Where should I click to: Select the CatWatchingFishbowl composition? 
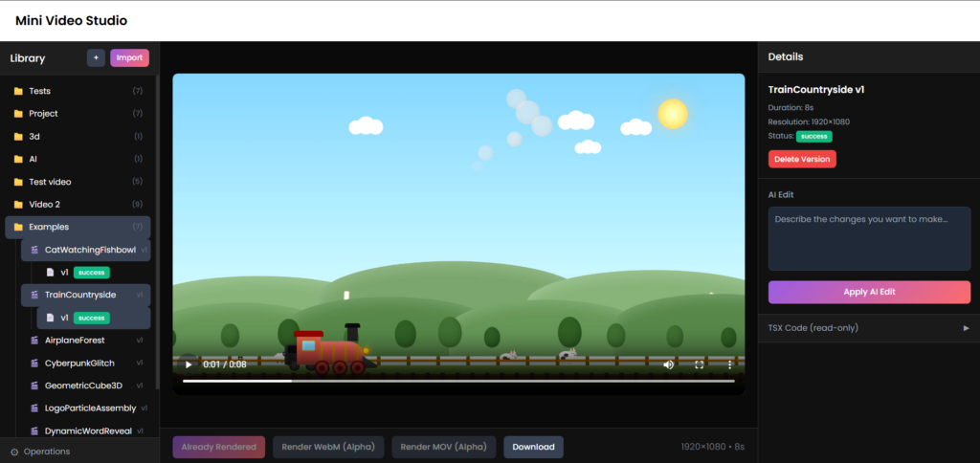[85, 250]
